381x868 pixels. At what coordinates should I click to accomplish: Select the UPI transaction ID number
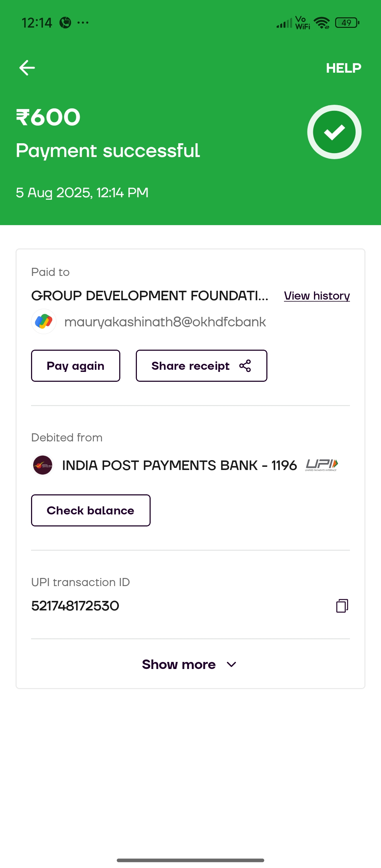[75, 606]
